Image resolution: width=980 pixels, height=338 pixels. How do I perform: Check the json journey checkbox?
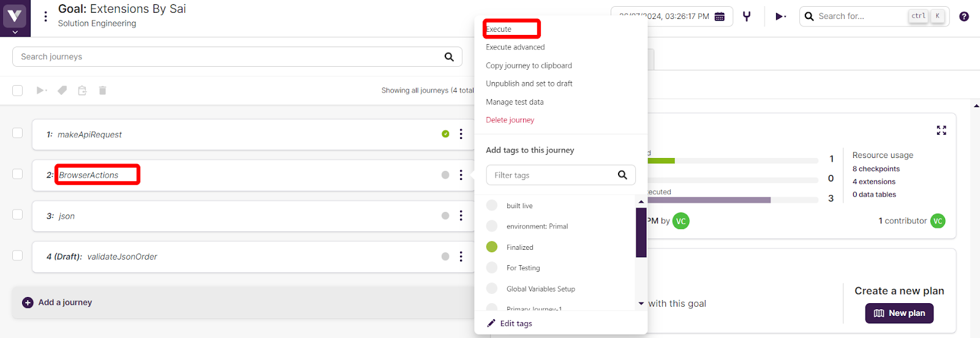[x=18, y=214]
